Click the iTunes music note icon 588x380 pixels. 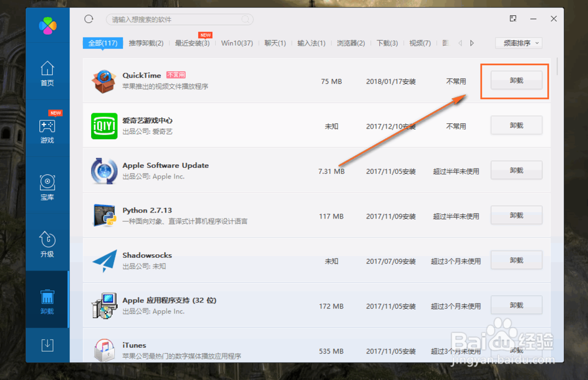(x=104, y=350)
